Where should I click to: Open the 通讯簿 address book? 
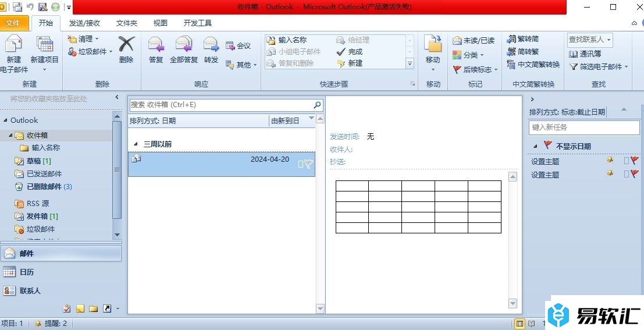click(x=585, y=54)
